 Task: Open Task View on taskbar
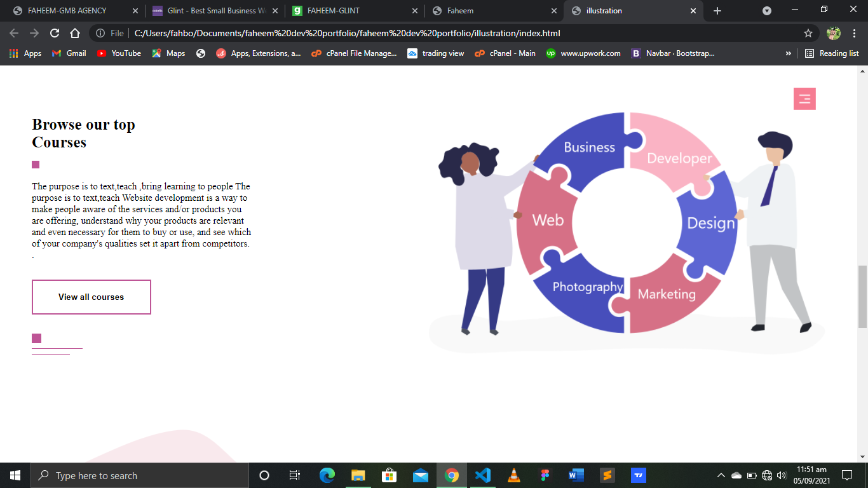(294, 475)
